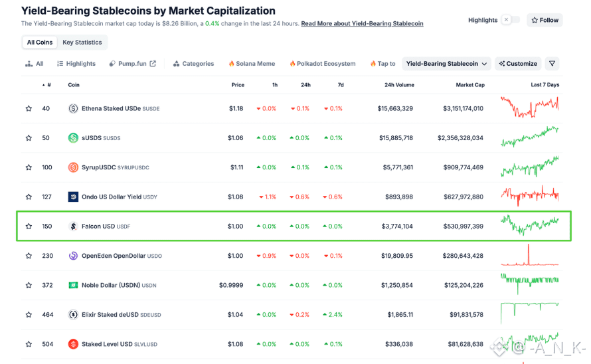
Task: Switch to the Key Statistics tab
Action: click(82, 43)
